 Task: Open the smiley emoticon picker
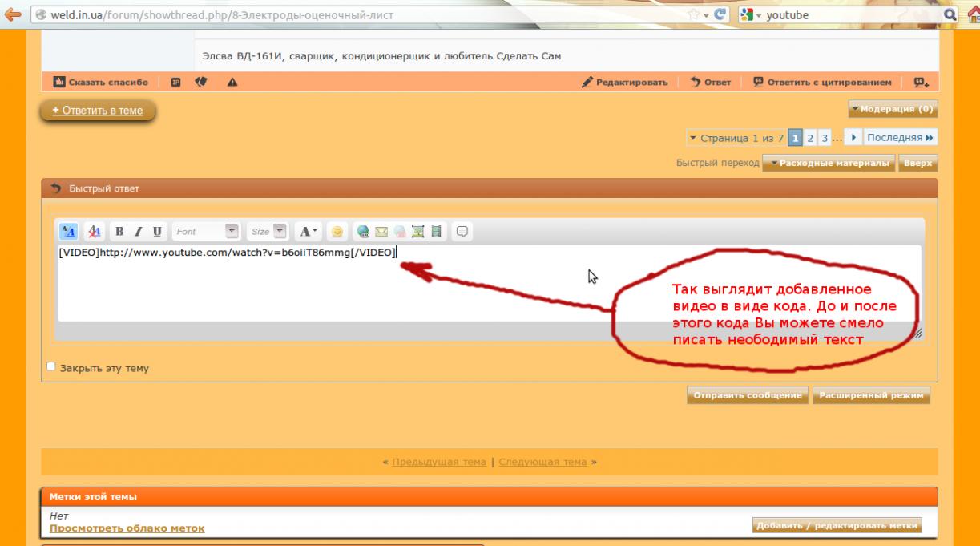point(337,232)
